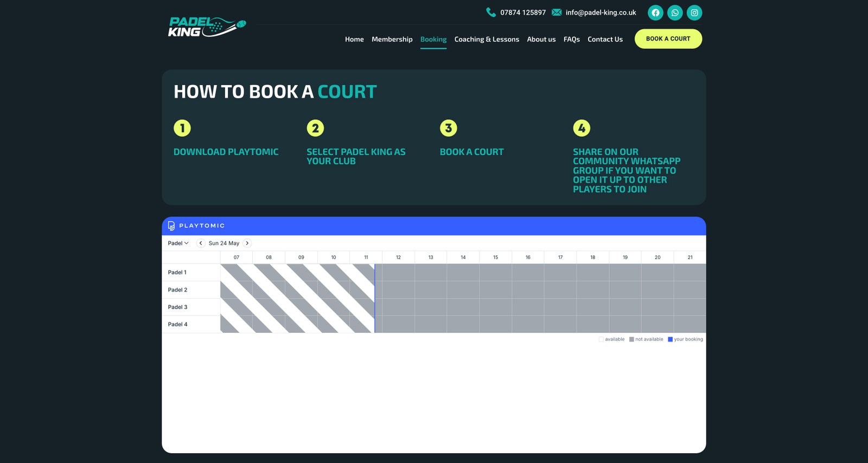The height and width of the screenshot is (463, 868).
Task: Open the Contact Us page
Action: 605,39
